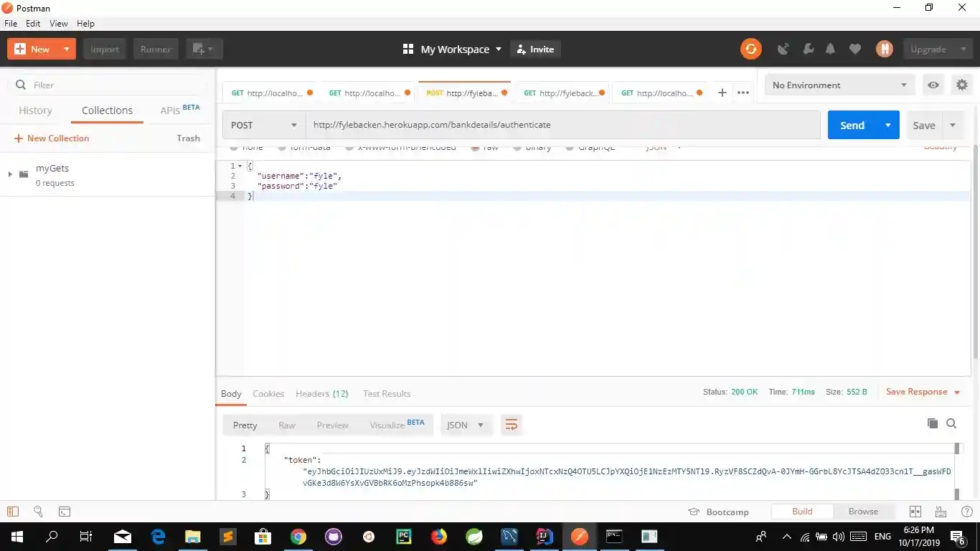Click the heart icon in the header
This screenshot has height=551, width=980.
[854, 49]
